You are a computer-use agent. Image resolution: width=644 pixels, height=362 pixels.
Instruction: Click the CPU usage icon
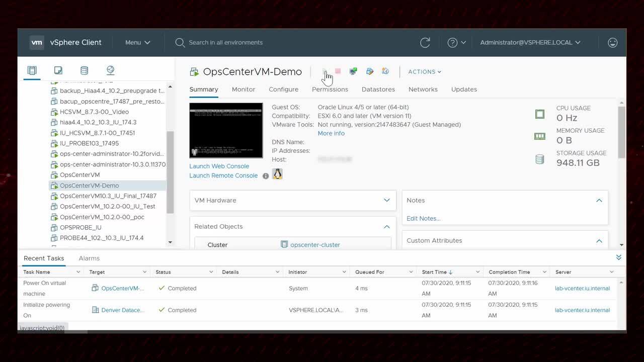click(540, 114)
